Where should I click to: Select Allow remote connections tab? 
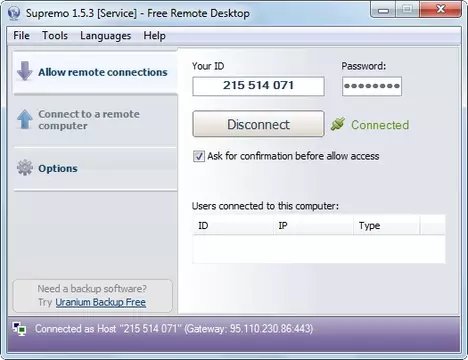95,72
